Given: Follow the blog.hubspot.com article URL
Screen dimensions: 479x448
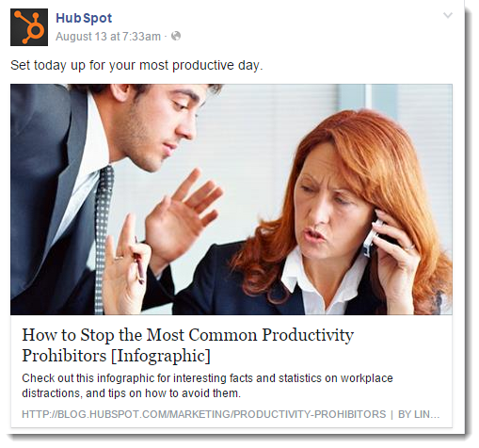Looking at the screenshot, I should [204, 414].
